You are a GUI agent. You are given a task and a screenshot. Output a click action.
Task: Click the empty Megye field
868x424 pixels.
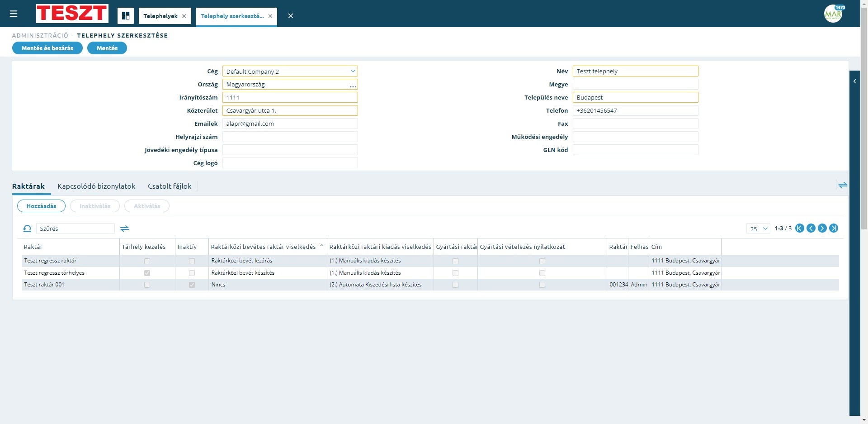[635, 85]
